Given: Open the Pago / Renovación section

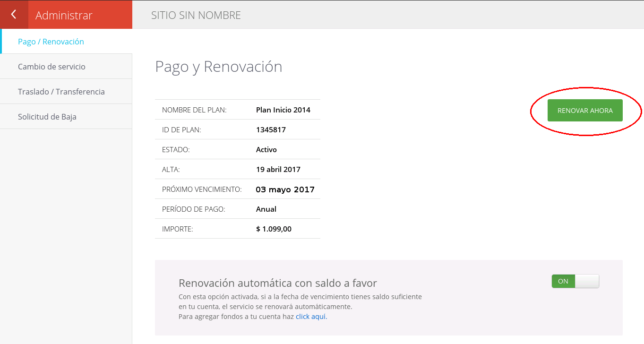Looking at the screenshot, I should click(x=66, y=42).
